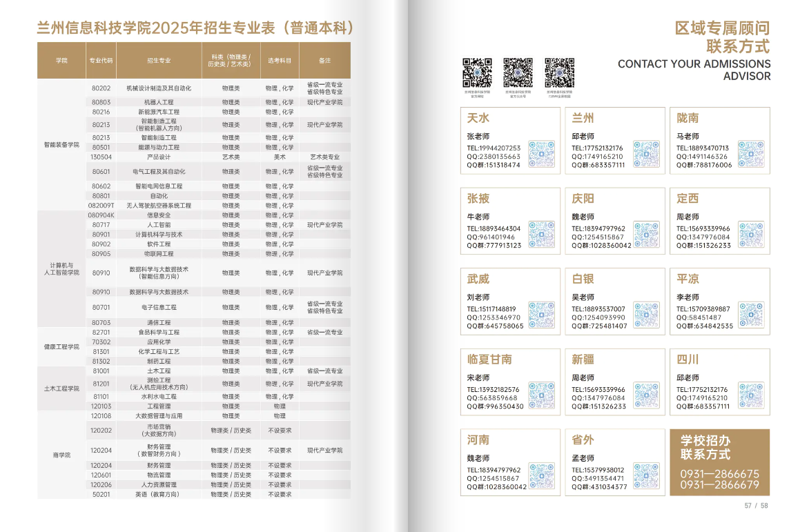This screenshot has width=809, height=532.
Task: Click the 武威 region heading
Action: (478, 279)
